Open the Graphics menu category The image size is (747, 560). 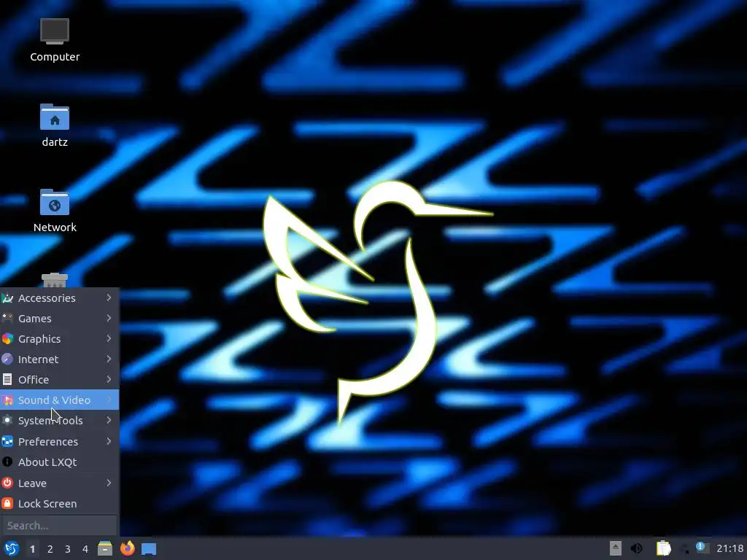click(x=60, y=338)
